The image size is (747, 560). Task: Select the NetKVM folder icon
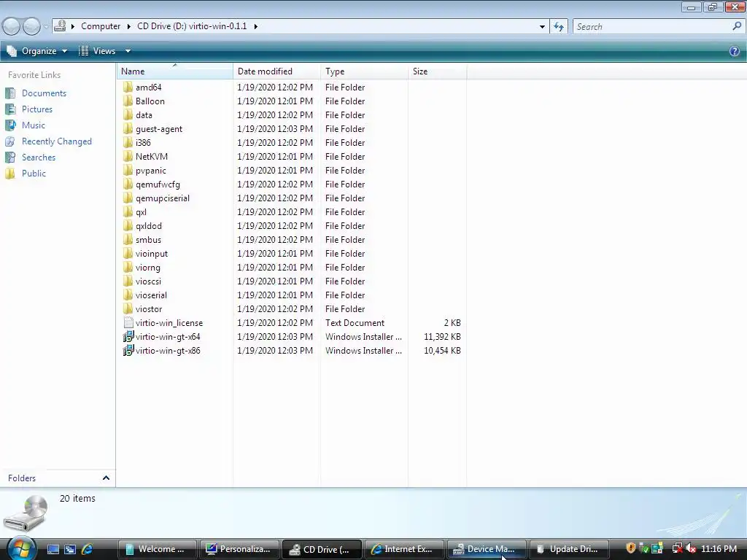(128, 156)
